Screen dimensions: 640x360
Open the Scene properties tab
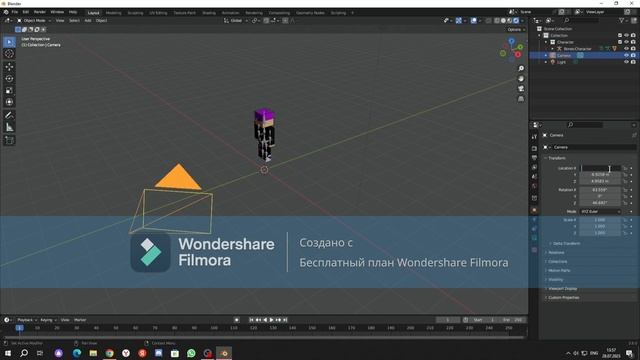(x=534, y=177)
